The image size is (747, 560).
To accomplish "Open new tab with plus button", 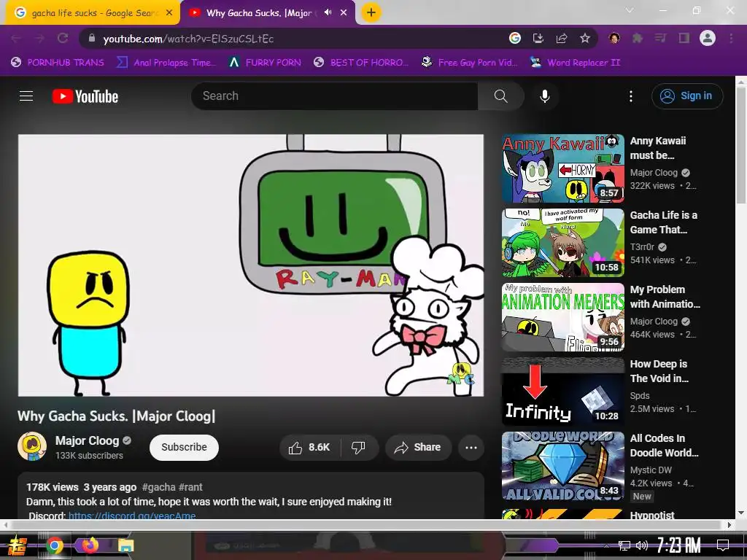I will pos(371,12).
